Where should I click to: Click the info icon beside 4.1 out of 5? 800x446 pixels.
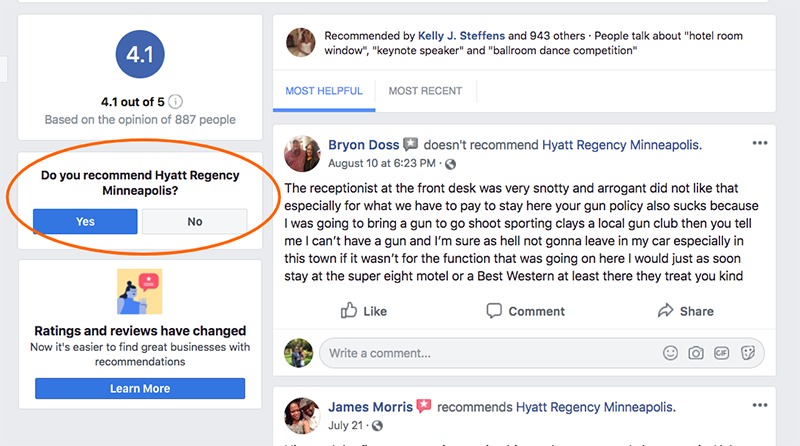click(x=175, y=102)
